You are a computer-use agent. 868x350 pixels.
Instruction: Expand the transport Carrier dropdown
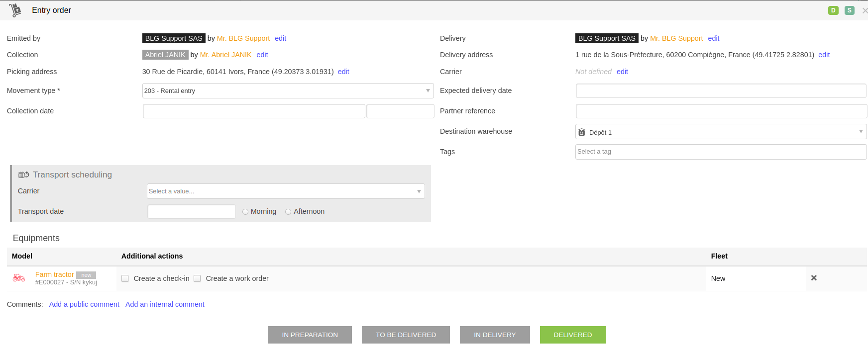[x=286, y=191]
